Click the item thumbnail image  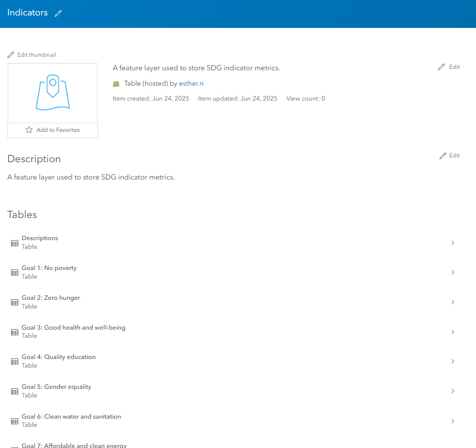click(52, 92)
